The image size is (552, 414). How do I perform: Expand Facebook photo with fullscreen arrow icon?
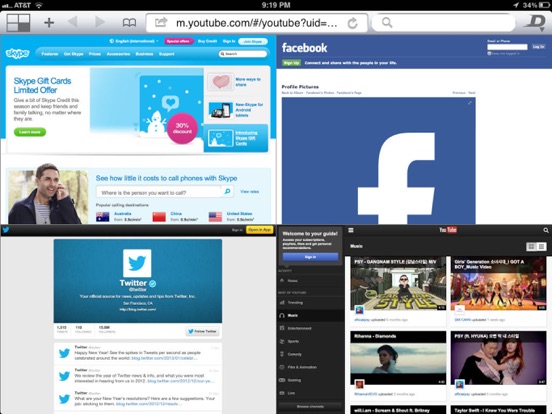pyautogui.click(x=470, y=103)
